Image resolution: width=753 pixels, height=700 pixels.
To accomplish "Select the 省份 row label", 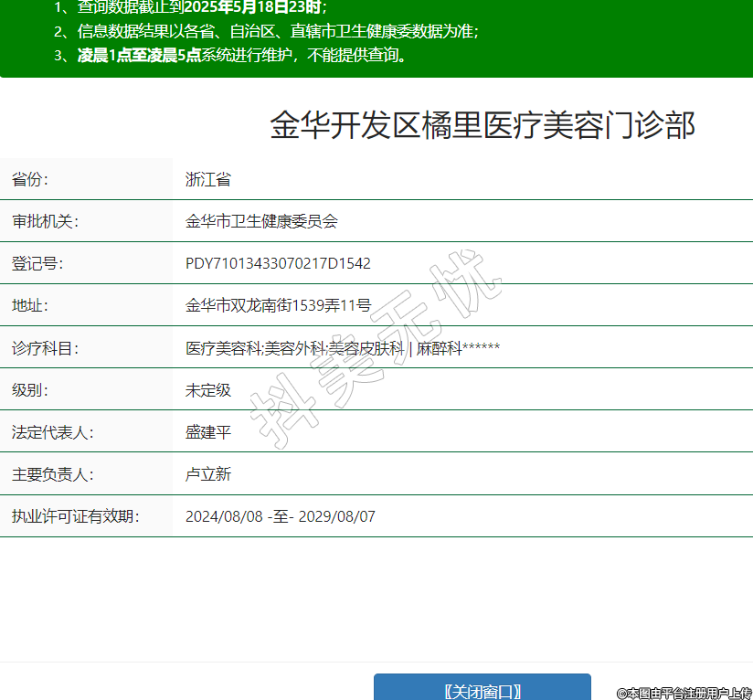I will [x=30, y=179].
